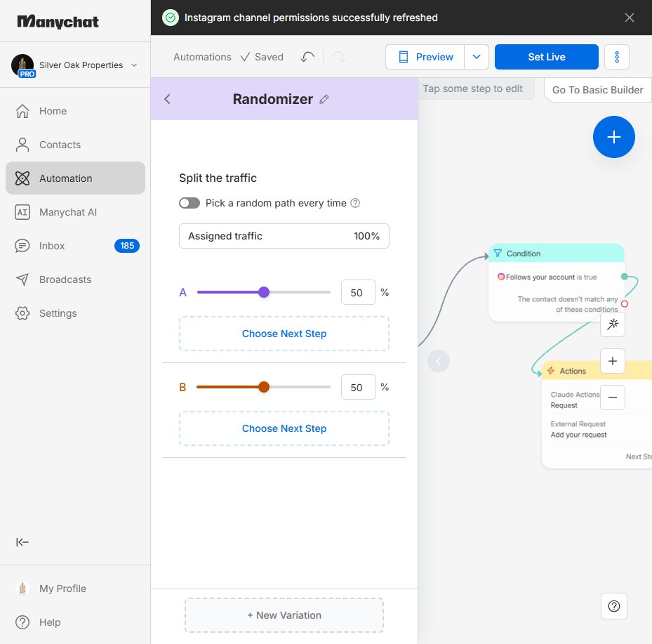Expand the Preview options dropdown arrow
Screen dimensions: 652x644
point(477,57)
